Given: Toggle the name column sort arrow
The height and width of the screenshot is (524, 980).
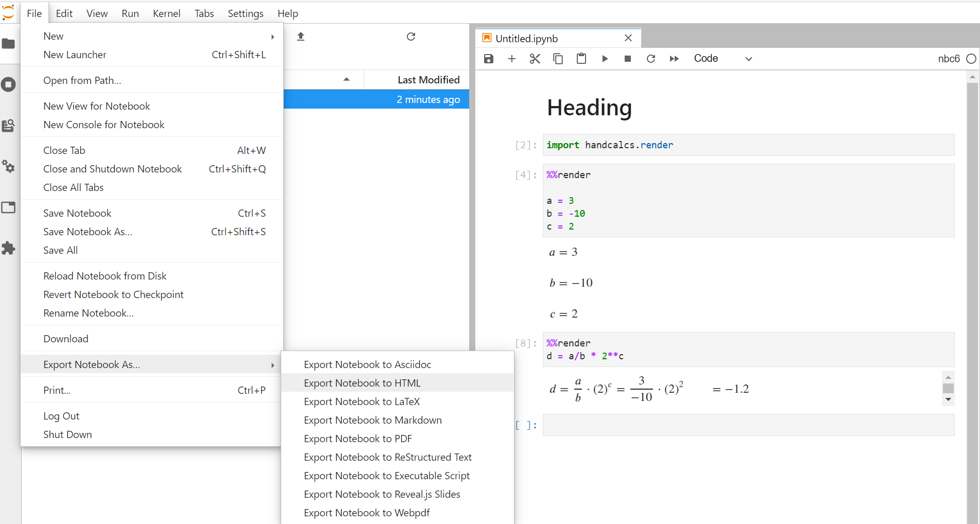Looking at the screenshot, I should tap(347, 79).
